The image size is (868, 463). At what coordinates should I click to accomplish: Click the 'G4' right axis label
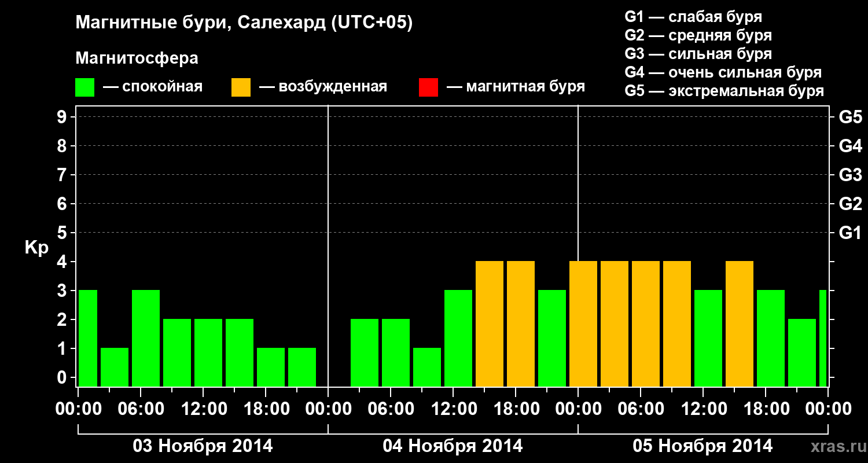click(x=850, y=146)
